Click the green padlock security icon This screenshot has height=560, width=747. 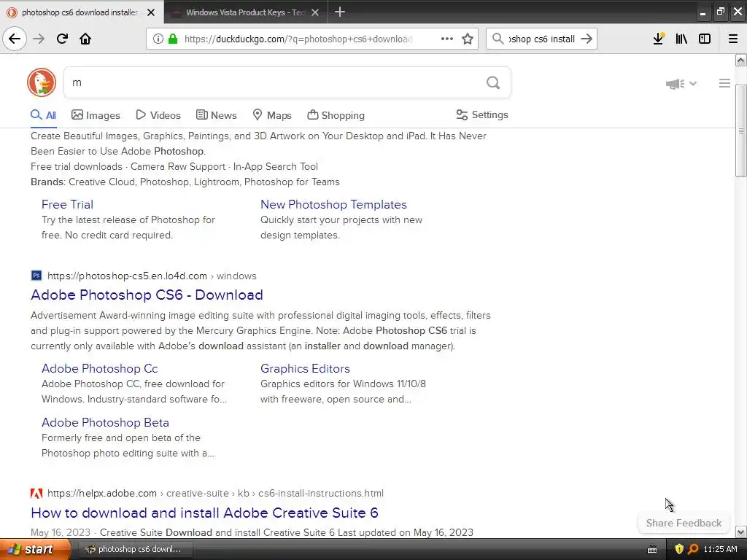coord(173,39)
